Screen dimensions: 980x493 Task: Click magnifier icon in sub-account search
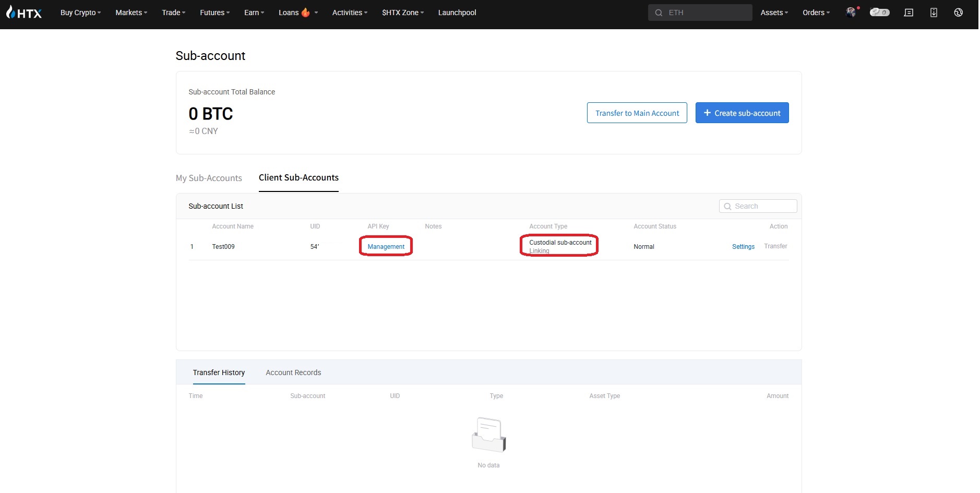727,207
